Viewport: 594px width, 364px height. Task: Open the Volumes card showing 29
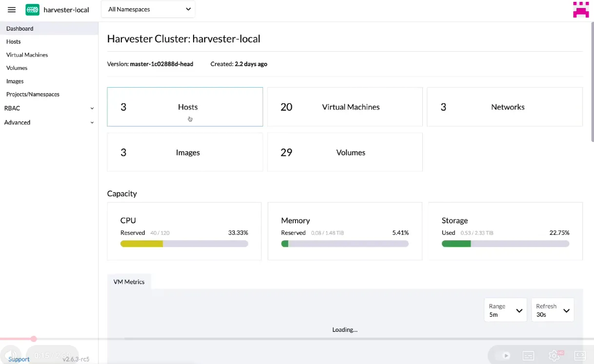(x=345, y=152)
